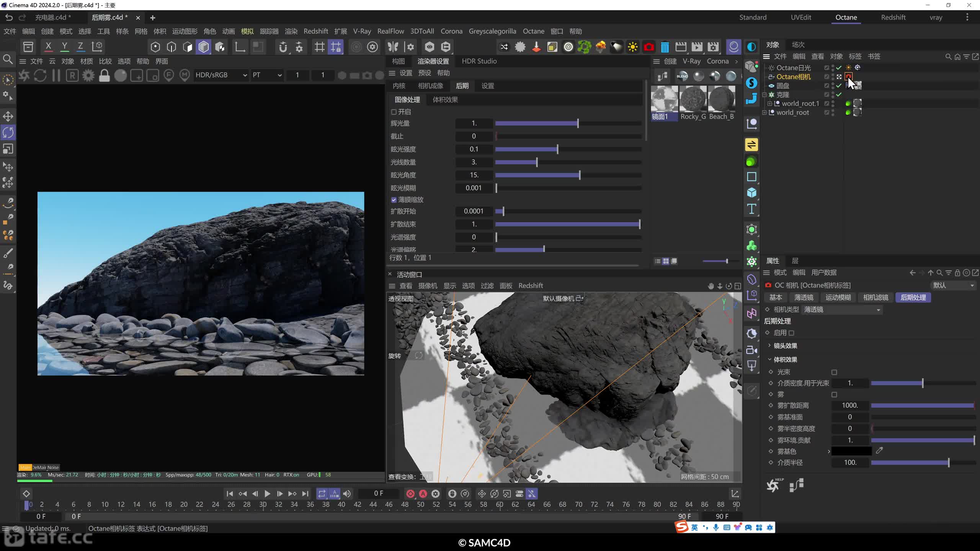Image resolution: width=980 pixels, height=551 pixels.
Task: Pause the Octane live viewer render
Action: (x=56, y=75)
